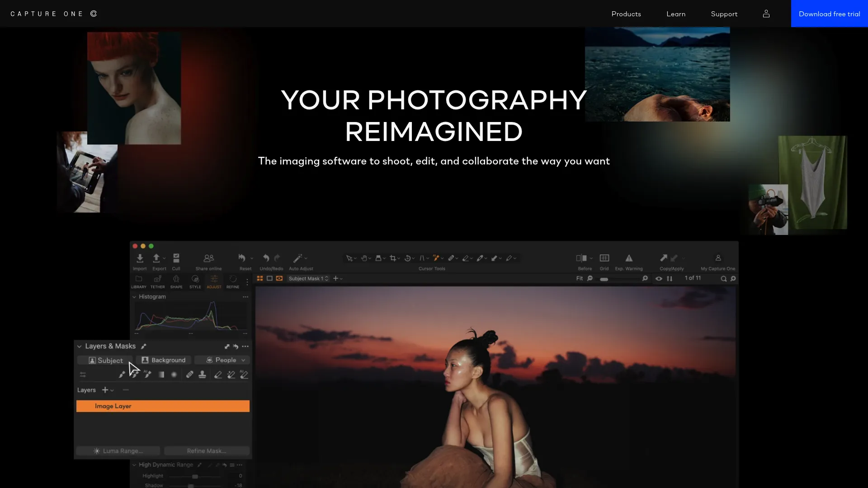Select the Linear Gradient mask tool
Image resolution: width=868 pixels, height=488 pixels.
(x=161, y=375)
